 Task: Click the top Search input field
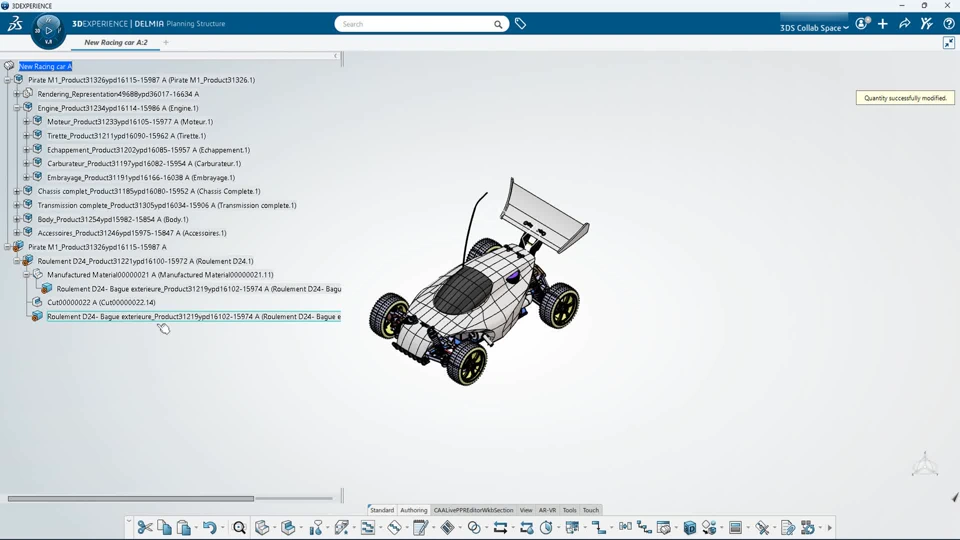416,24
